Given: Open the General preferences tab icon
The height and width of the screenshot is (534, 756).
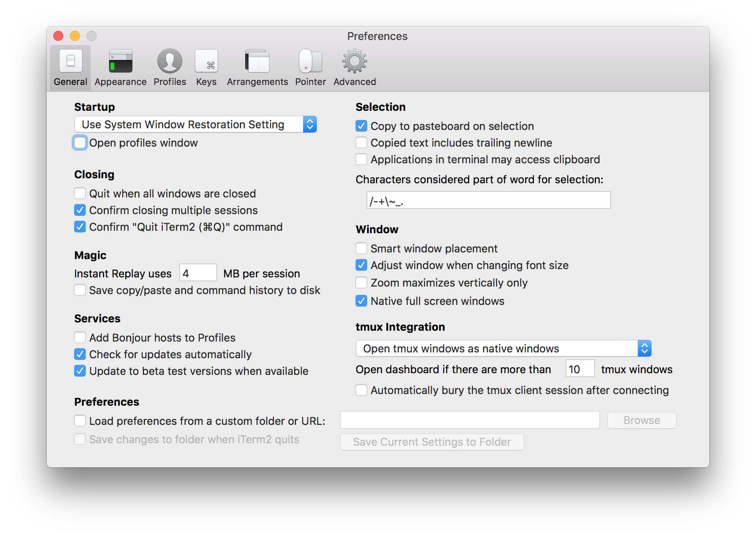Looking at the screenshot, I should 70,61.
